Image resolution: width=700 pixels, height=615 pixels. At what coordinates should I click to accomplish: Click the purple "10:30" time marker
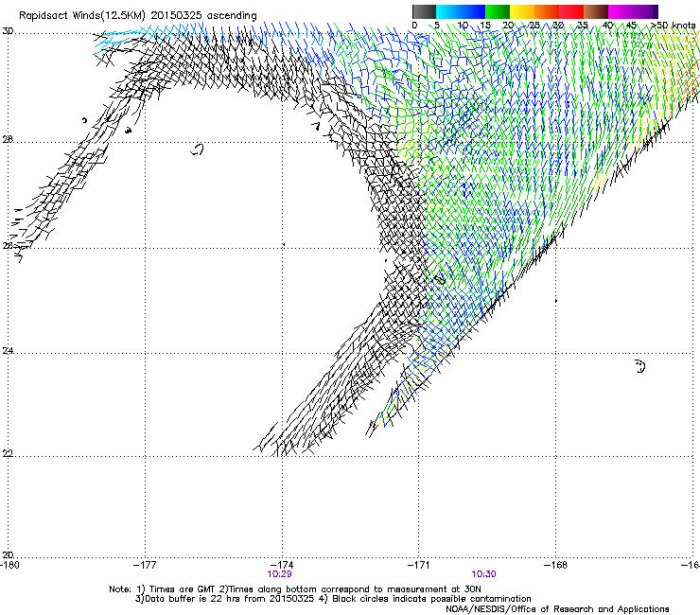483,574
